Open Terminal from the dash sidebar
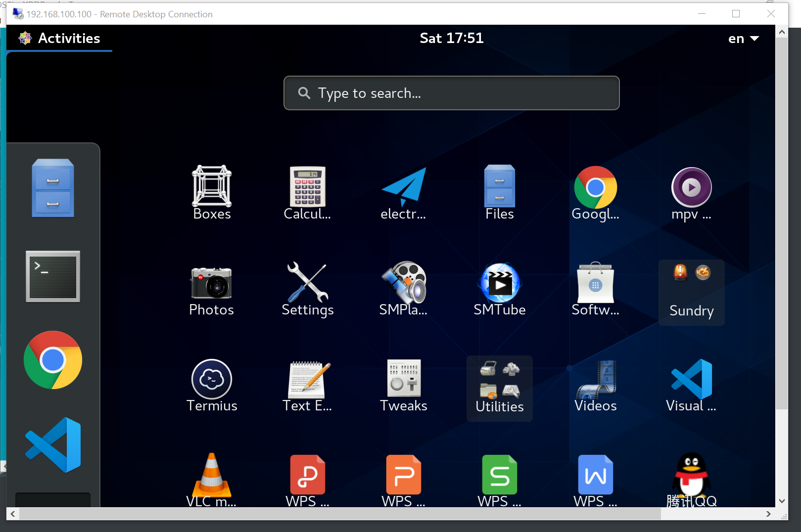The height and width of the screenshot is (532, 801). tap(53, 276)
